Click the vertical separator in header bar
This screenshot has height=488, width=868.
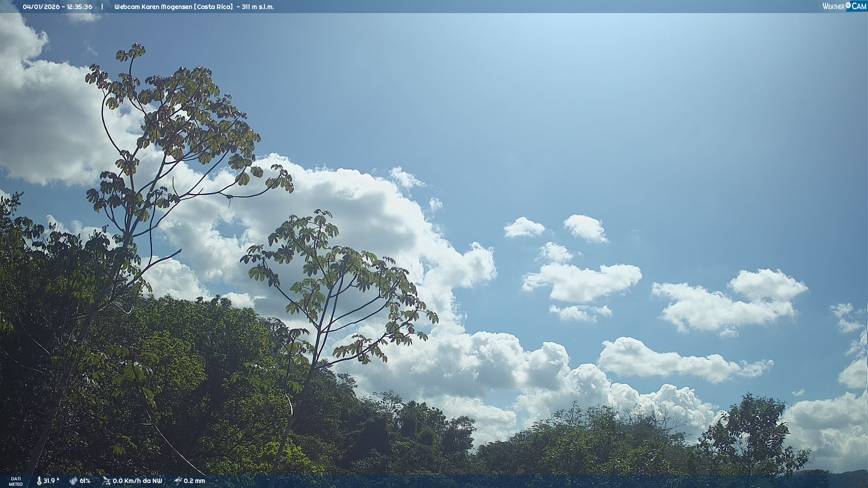click(x=102, y=7)
